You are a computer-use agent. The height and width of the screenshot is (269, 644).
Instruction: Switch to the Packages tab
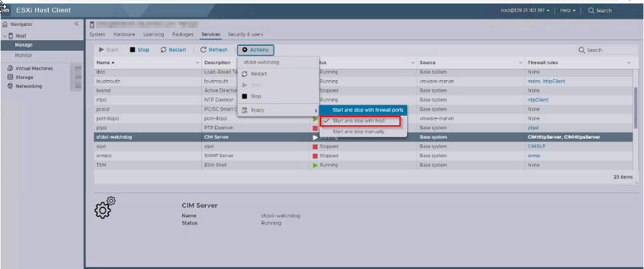click(x=183, y=34)
